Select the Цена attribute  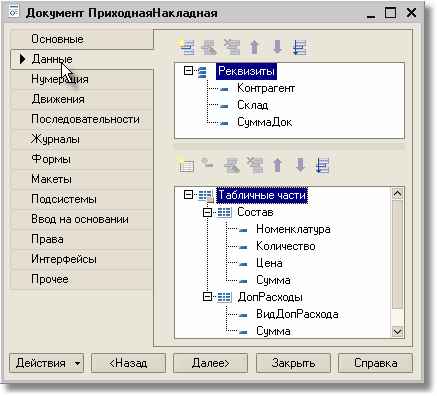pyautogui.click(x=269, y=263)
